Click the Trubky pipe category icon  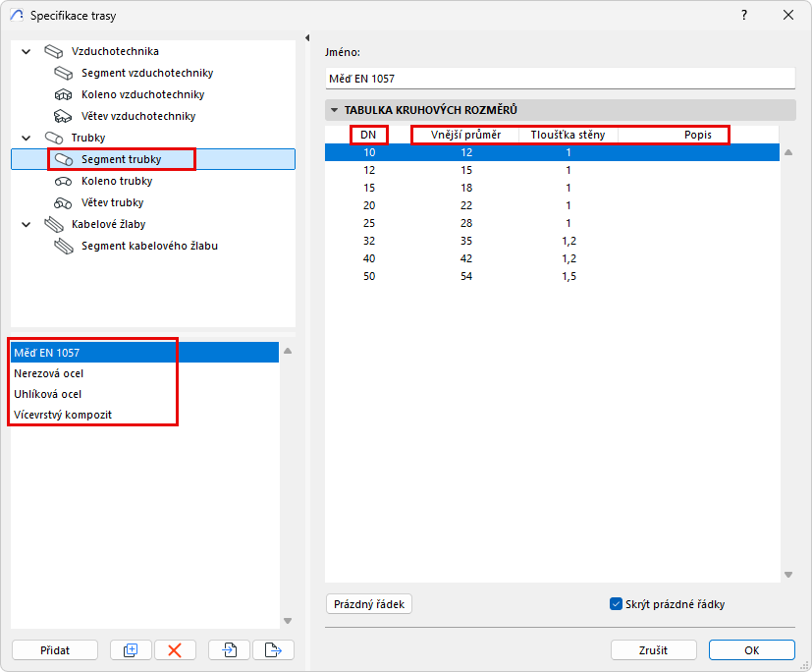54,138
